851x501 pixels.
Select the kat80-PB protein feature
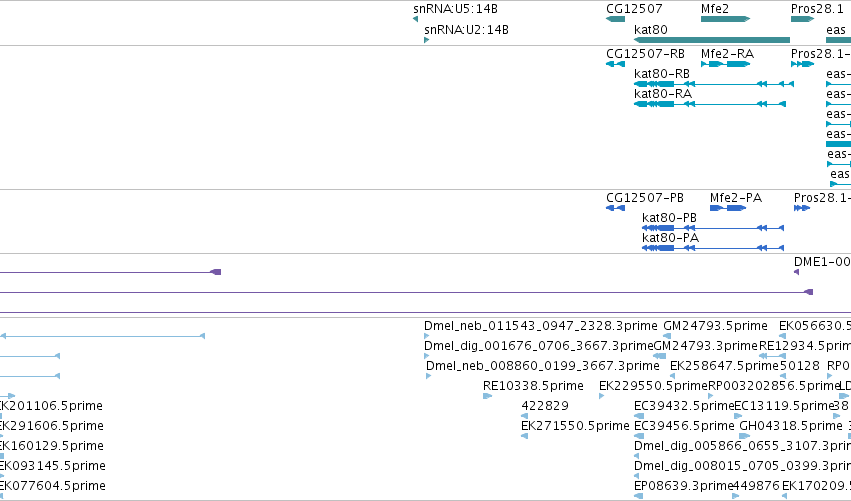point(713,228)
